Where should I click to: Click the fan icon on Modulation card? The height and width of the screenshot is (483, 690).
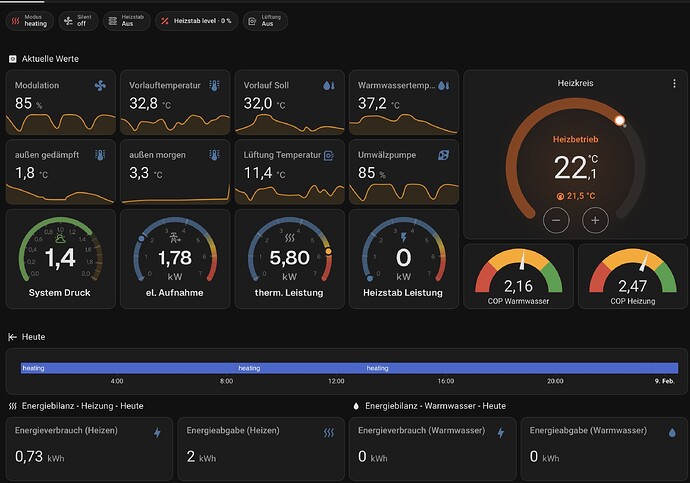[x=100, y=85]
